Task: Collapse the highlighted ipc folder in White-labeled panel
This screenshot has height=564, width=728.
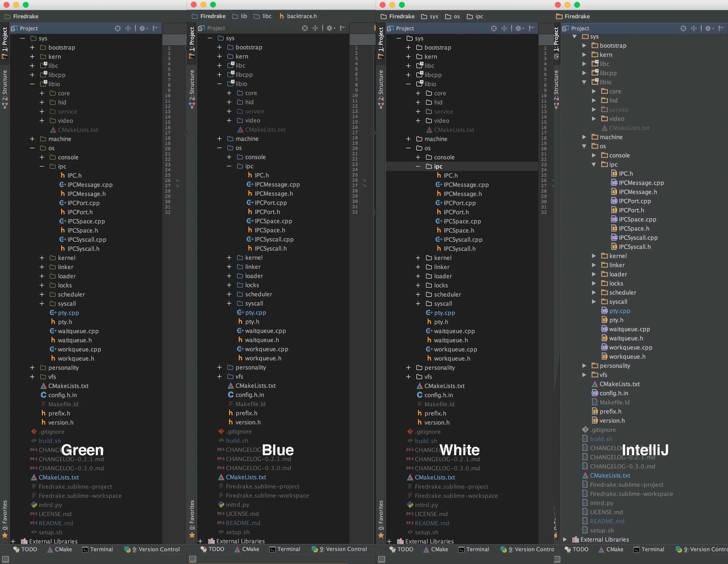Action: 418,166
